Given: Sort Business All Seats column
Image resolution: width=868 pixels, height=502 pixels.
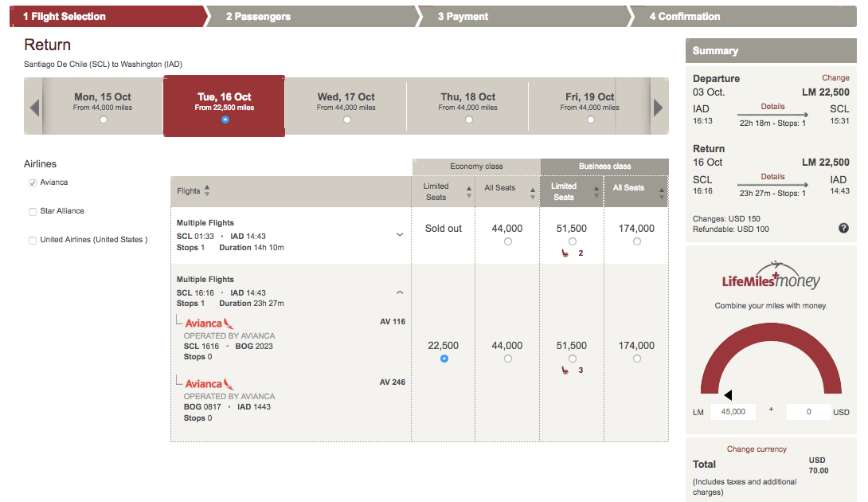Looking at the screenshot, I should tap(662, 193).
